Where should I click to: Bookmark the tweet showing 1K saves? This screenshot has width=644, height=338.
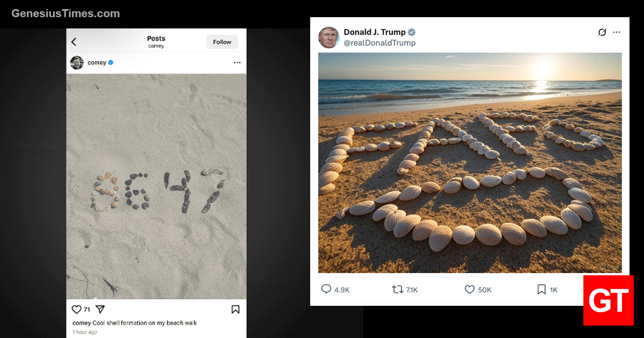point(541,289)
